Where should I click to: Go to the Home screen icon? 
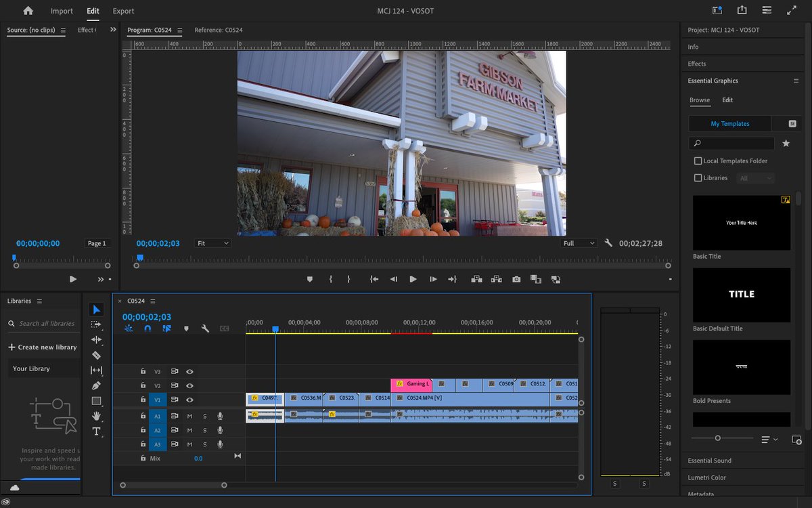tap(28, 11)
